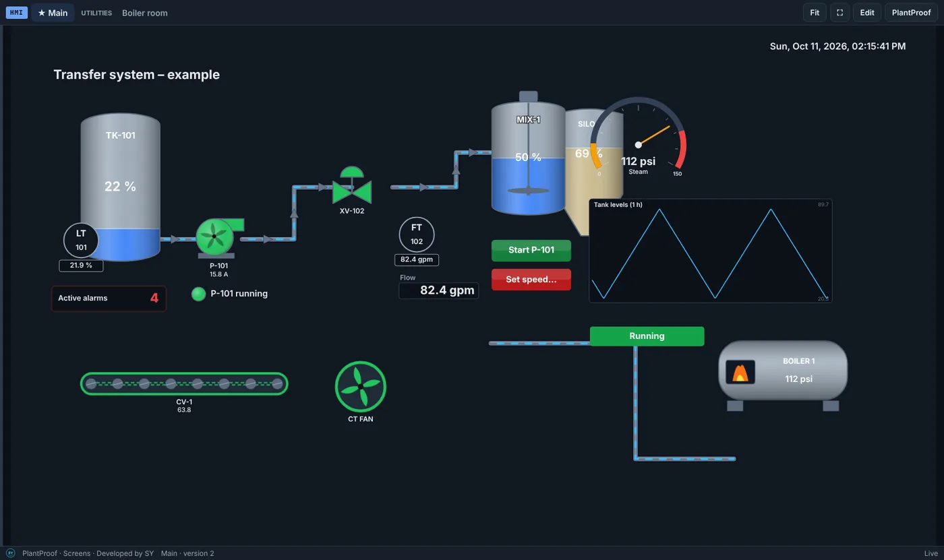The height and width of the screenshot is (560, 944).
Task: Click the Flow 82.4 gpm readout field
Action: [439, 290]
